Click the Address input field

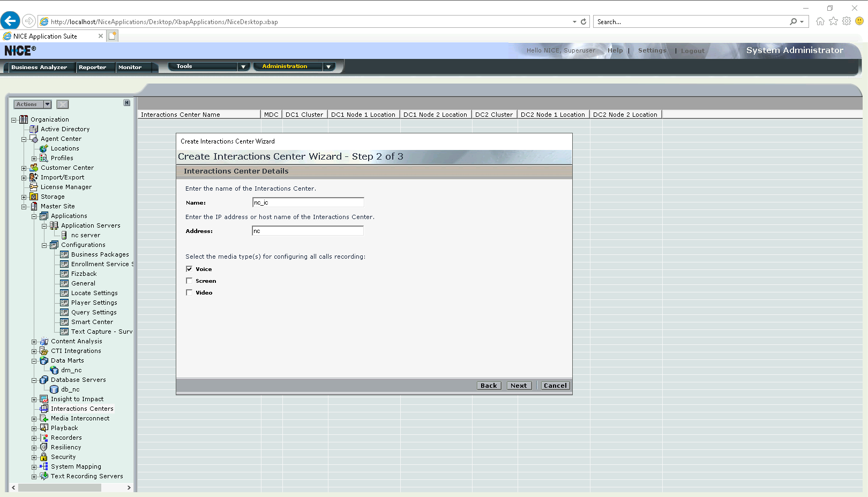tap(308, 231)
